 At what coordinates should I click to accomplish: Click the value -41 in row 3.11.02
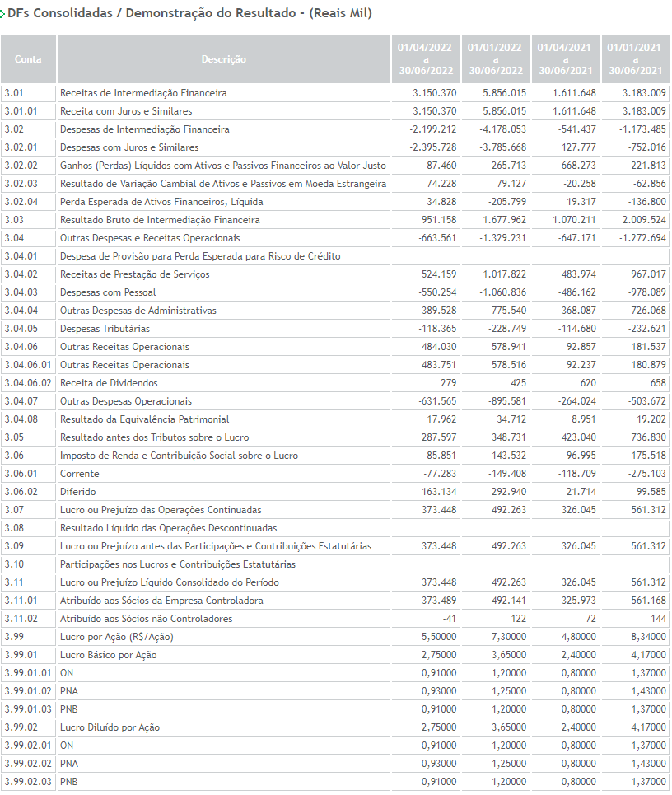click(449, 619)
